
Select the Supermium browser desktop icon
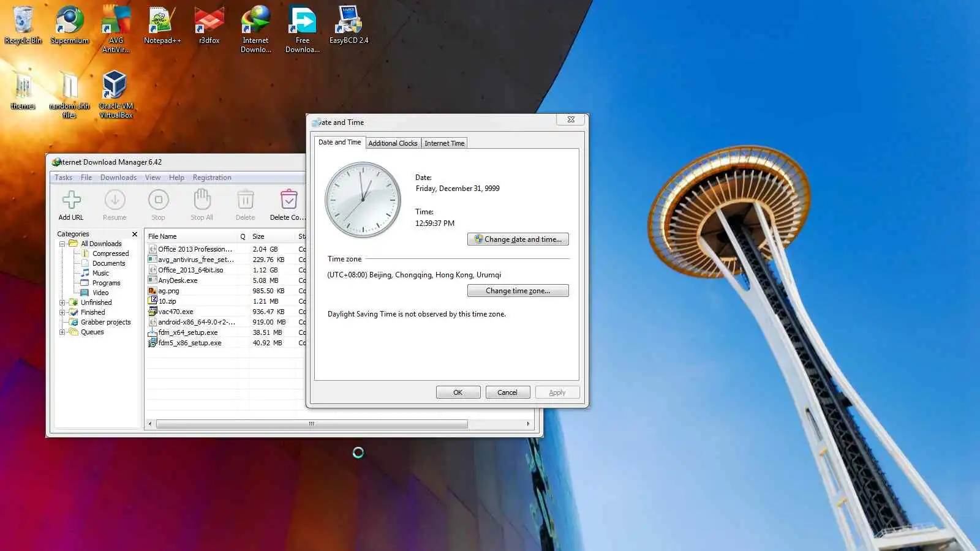pyautogui.click(x=70, y=25)
